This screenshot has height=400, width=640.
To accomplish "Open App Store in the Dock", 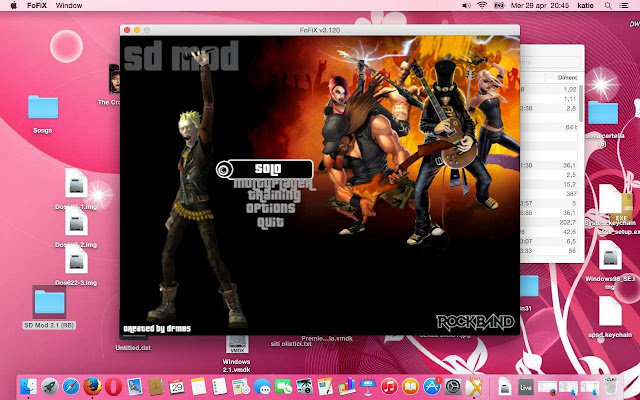I will tap(432, 386).
